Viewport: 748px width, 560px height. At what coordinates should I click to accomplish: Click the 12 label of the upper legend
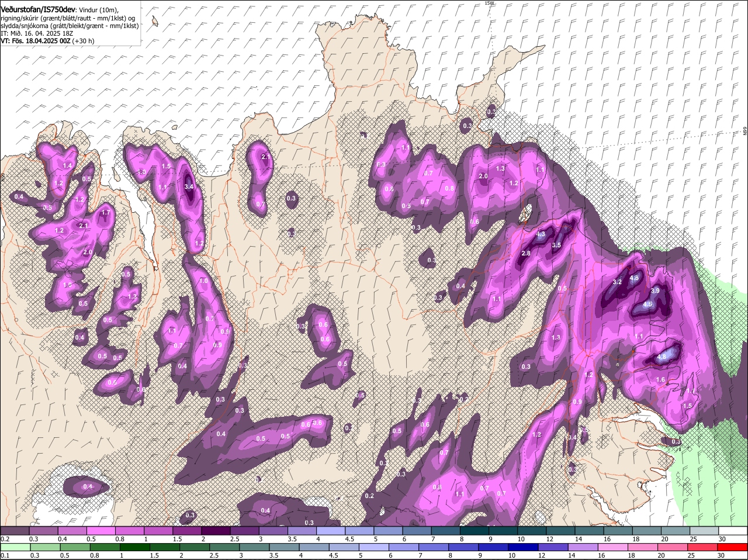pos(549,539)
